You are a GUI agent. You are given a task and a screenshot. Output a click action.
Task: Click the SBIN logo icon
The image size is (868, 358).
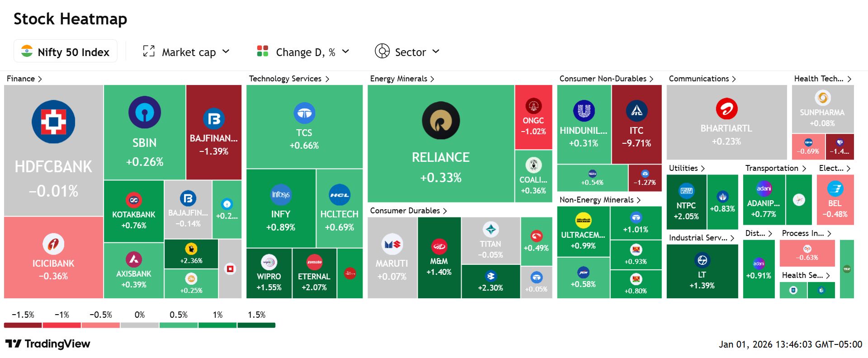coord(145,112)
